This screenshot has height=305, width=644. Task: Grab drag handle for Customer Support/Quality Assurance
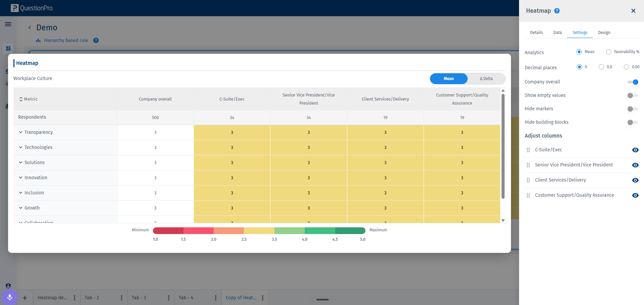(x=528, y=195)
